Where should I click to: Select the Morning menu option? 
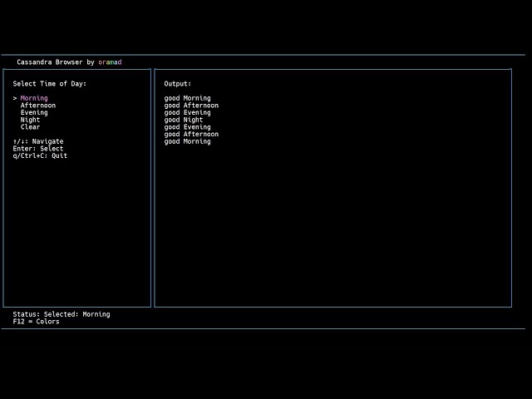tap(34, 98)
